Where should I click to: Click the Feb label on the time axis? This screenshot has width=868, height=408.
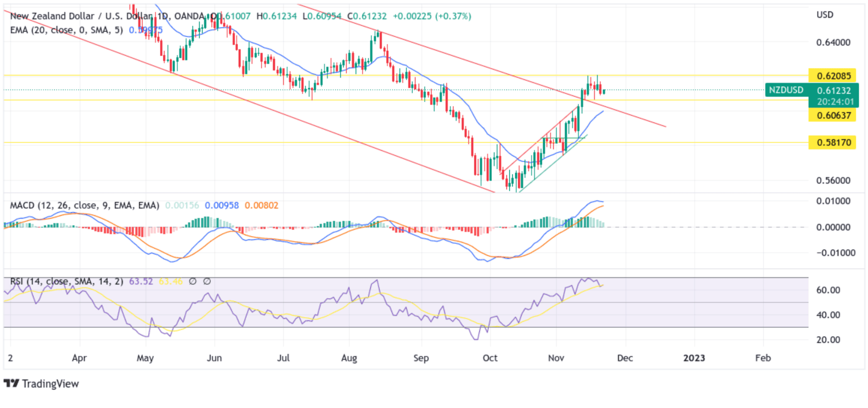[x=763, y=358]
